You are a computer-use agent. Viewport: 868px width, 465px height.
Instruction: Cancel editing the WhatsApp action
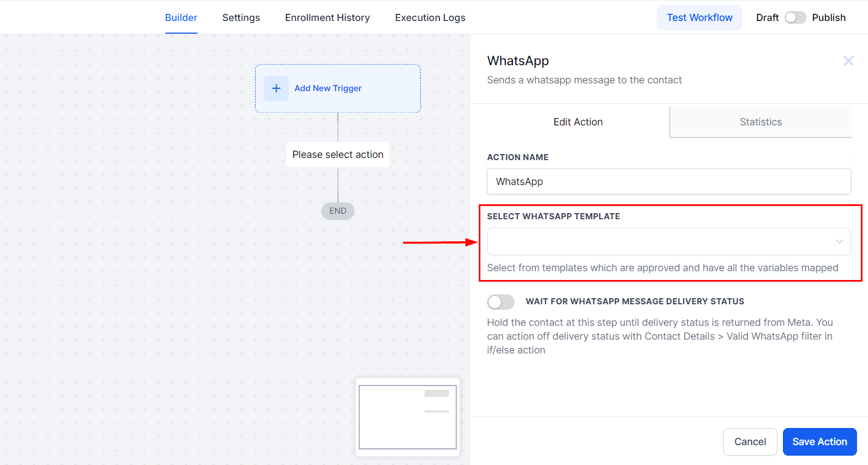(x=750, y=442)
